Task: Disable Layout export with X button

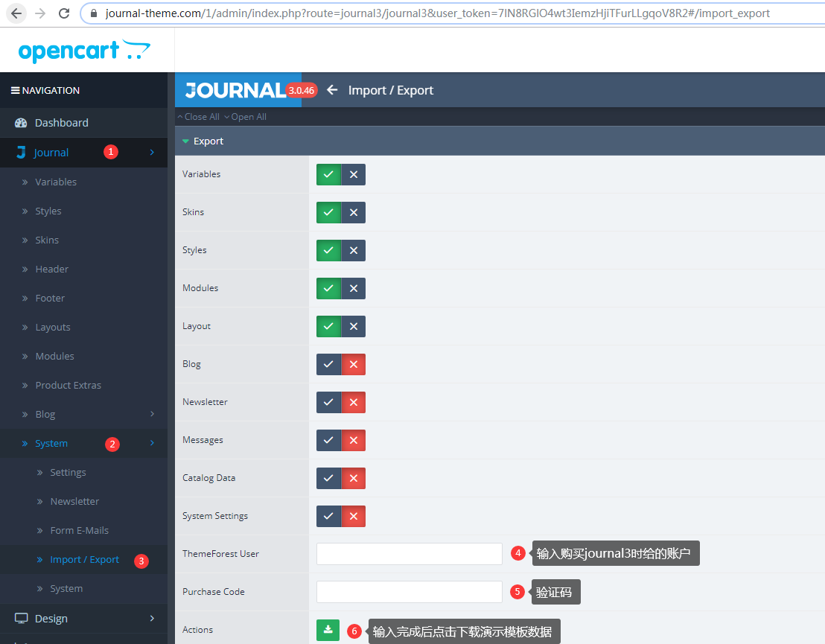Action: pos(354,326)
